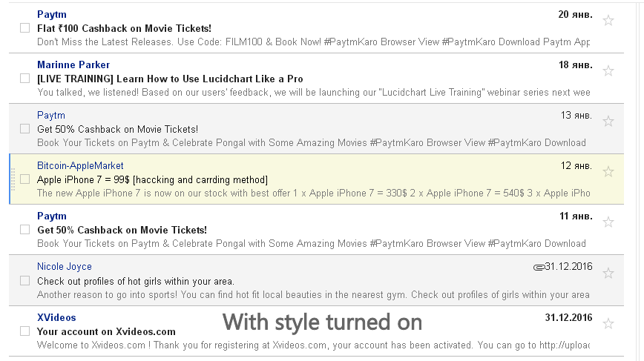Star the Paytm email dated 13 янв.
The width and height of the screenshot is (644, 361).
point(608,122)
